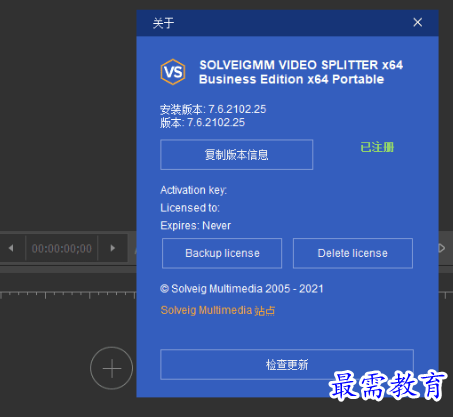Viewport: 453px width, 417px height.
Task: Click the 00:00:00;00 timecode field
Action: [62, 248]
